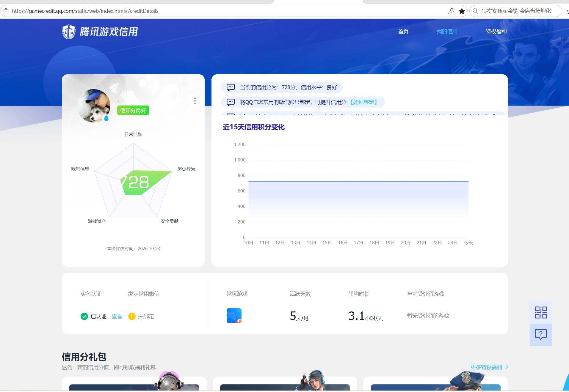569x392 pixels.
Task: Click the green 信用分良好 badge
Action: [x=133, y=110]
